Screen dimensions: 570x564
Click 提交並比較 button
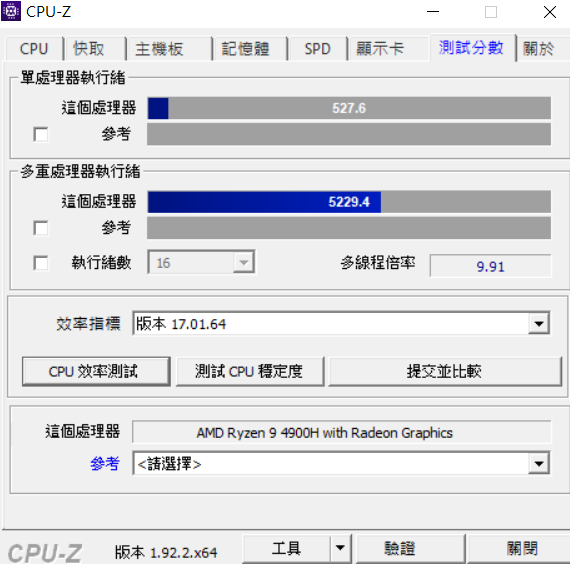445,371
